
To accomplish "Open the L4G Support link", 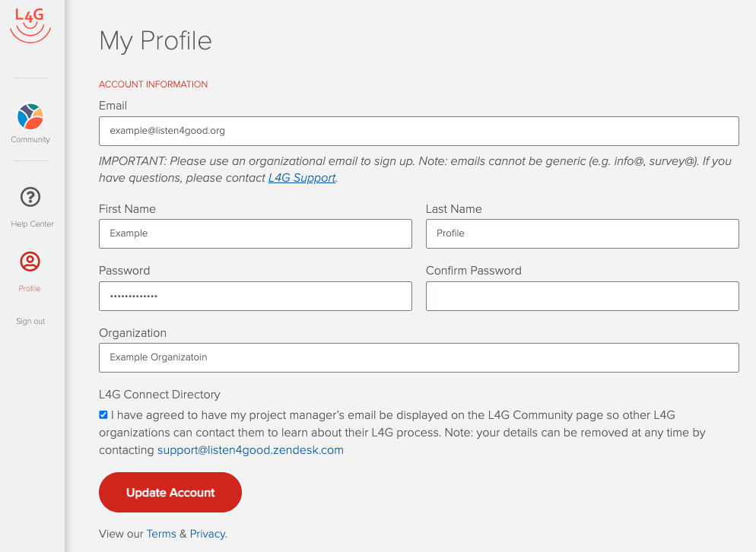I will pyautogui.click(x=301, y=177).
